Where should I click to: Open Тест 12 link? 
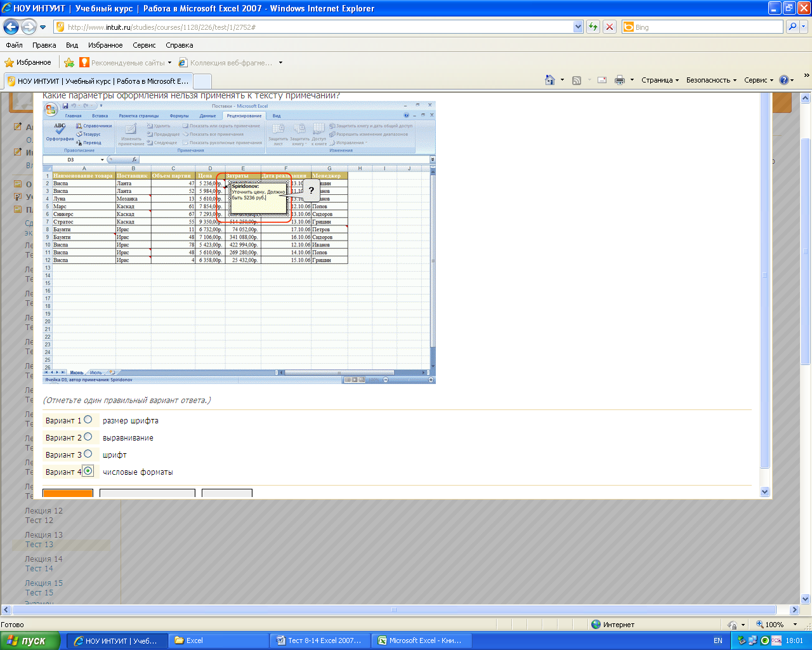pyautogui.click(x=39, y=521)
